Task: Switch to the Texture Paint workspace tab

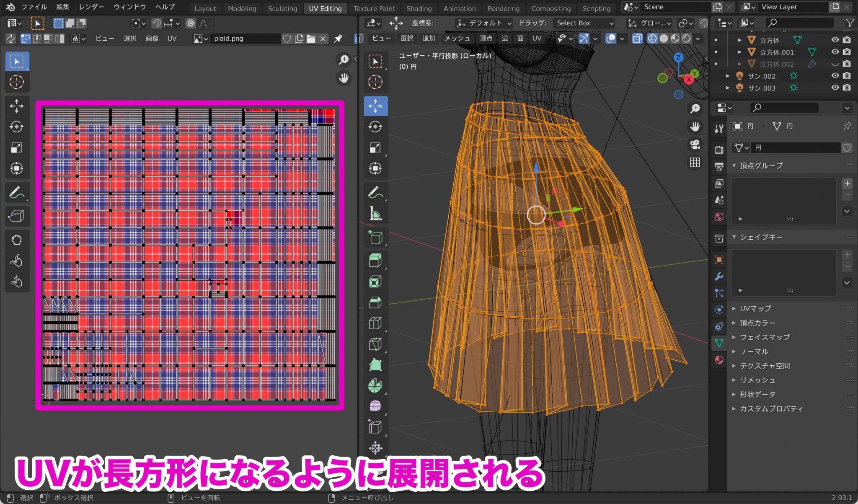Action: coord(374,8)
